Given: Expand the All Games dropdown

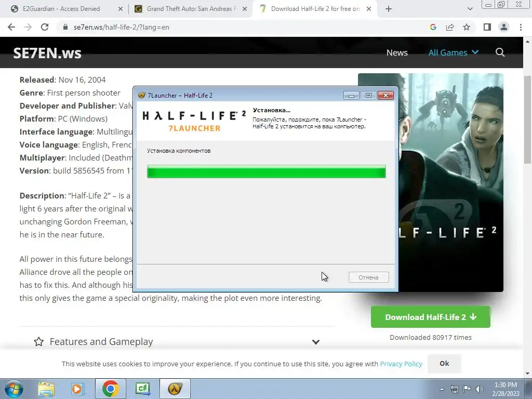Looking at the screenshot, I should (x=453, y=52).
